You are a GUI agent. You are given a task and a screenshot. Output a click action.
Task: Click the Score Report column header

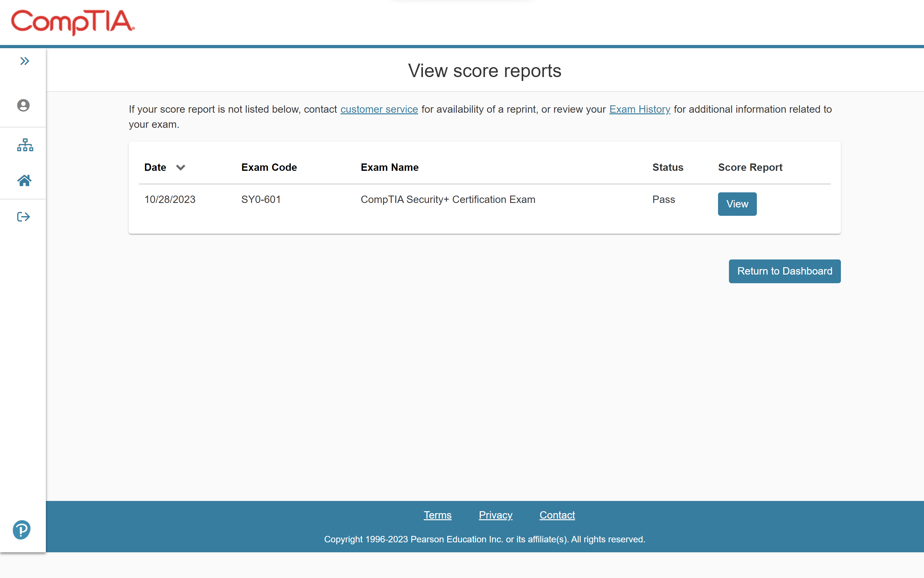tap(750, 167)
